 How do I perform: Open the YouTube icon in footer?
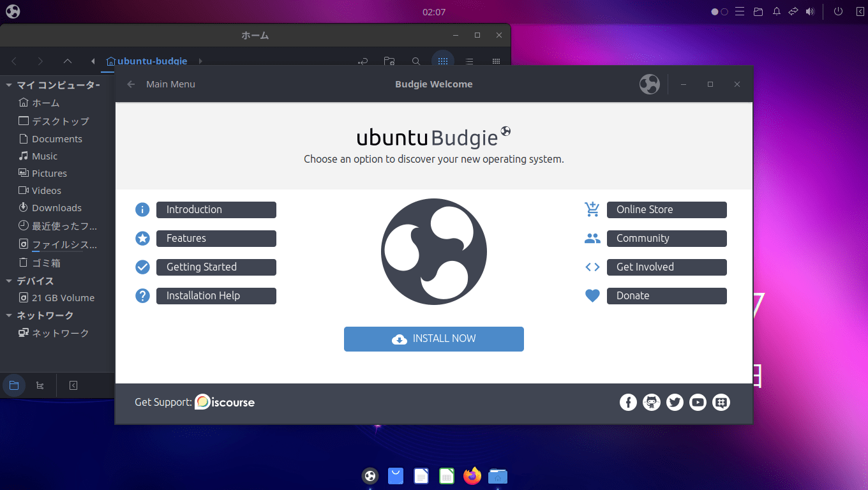click(x=698, y=402)
